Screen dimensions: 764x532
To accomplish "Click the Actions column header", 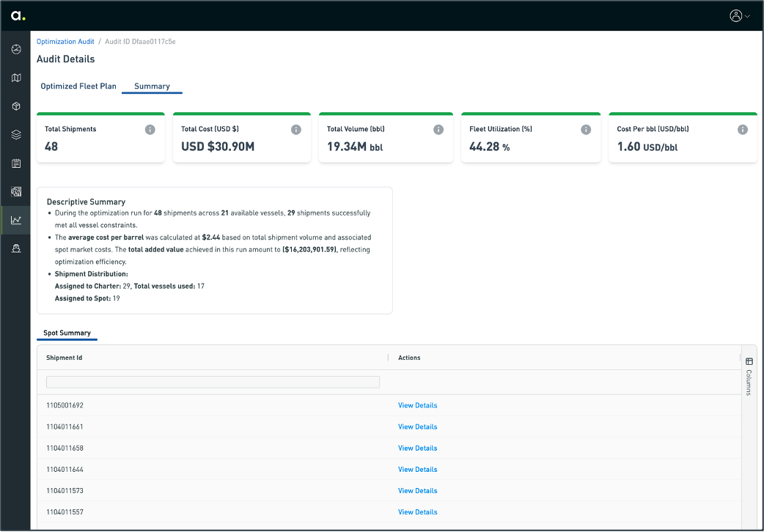I will click(x=409, y=358).
